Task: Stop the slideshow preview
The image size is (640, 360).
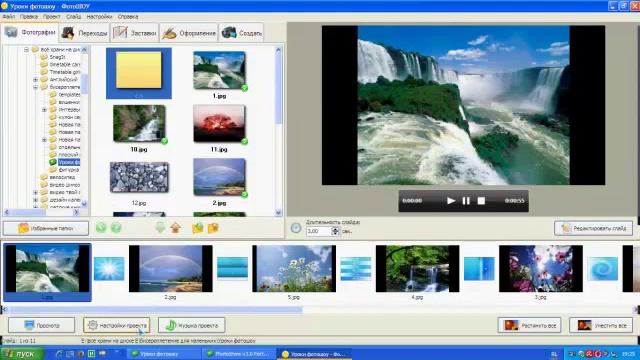Action: [481, 201]
